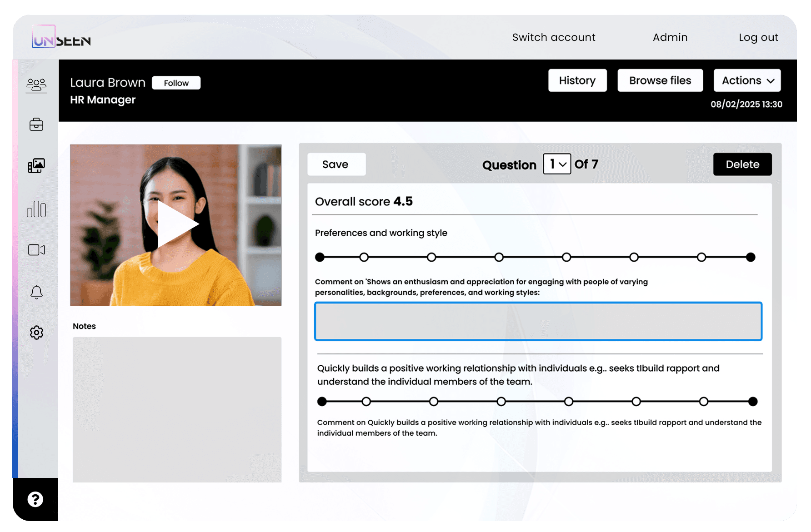The width and height of the screenshot is (811, 532).
Task: Follow Laura Brown
Action: (176, 83)
